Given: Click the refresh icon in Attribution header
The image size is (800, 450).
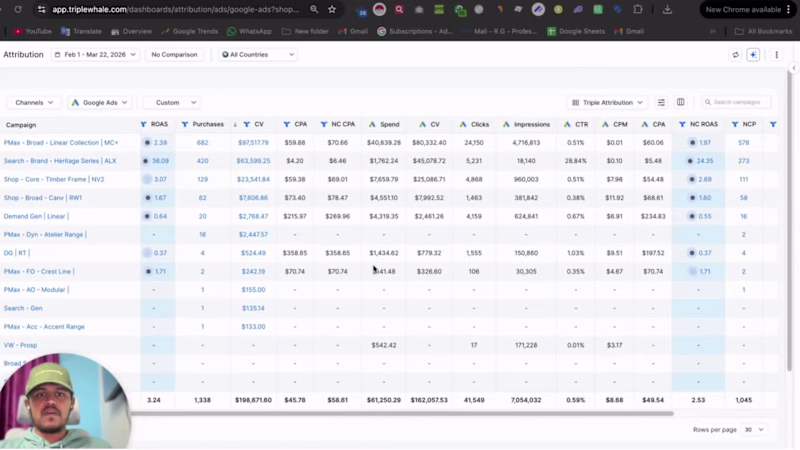Looking at the screenshot, I should tap(736, 55).
